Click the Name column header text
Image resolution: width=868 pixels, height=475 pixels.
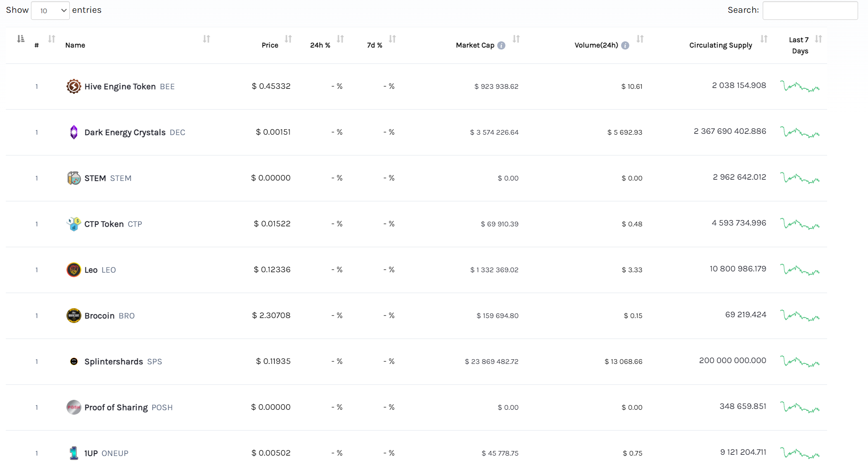tap(75, 45)
